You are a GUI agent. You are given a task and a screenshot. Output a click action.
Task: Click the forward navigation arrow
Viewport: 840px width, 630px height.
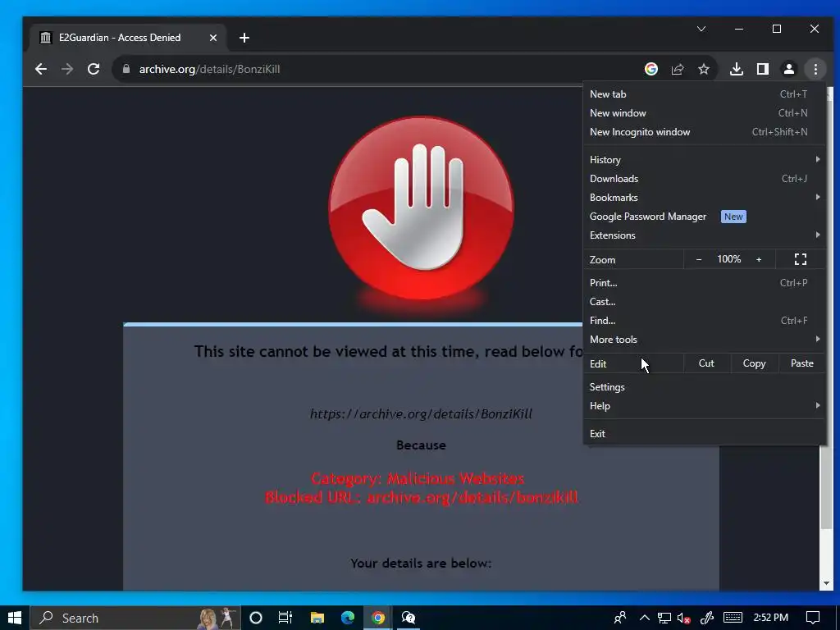coord(67,69)
